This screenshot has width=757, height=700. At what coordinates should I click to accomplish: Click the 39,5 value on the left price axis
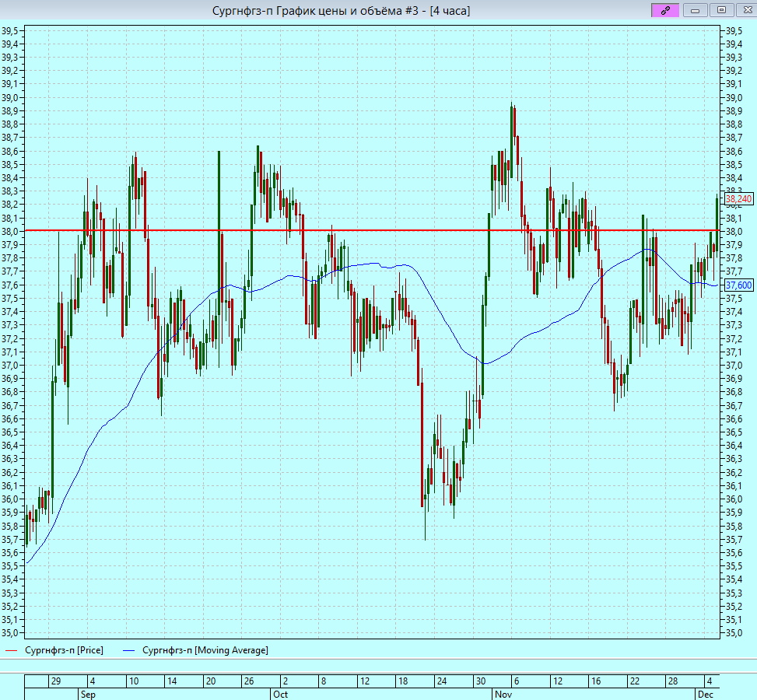[x=9, y=31]
